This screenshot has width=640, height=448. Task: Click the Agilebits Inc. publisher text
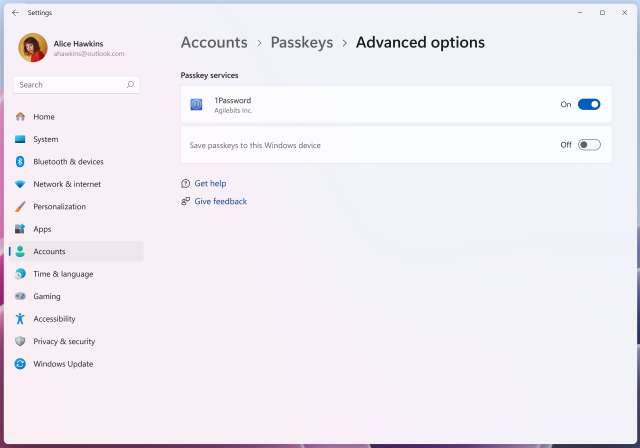pos(233,111)
